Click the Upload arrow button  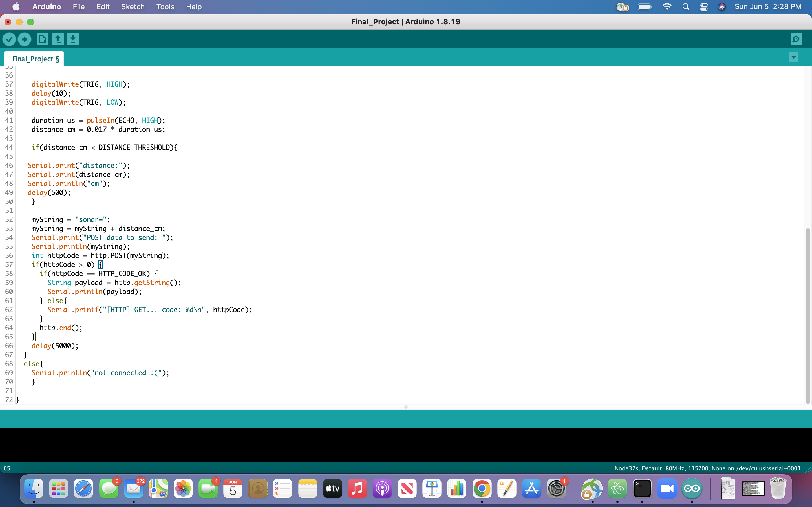click(x=25, y=39)
